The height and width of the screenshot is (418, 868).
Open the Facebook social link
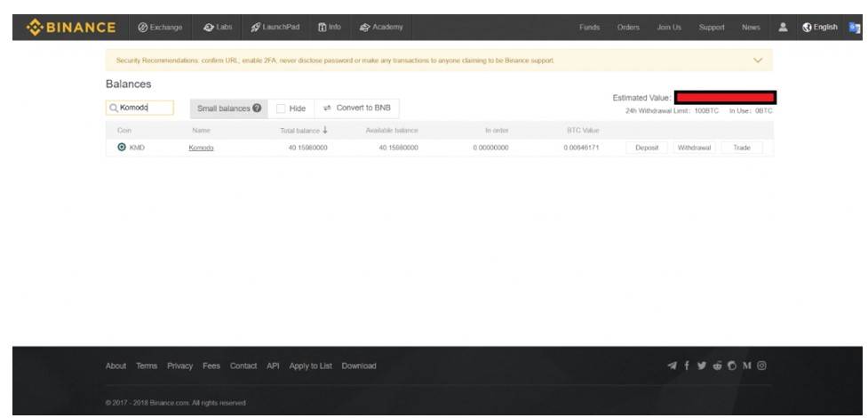687,366
